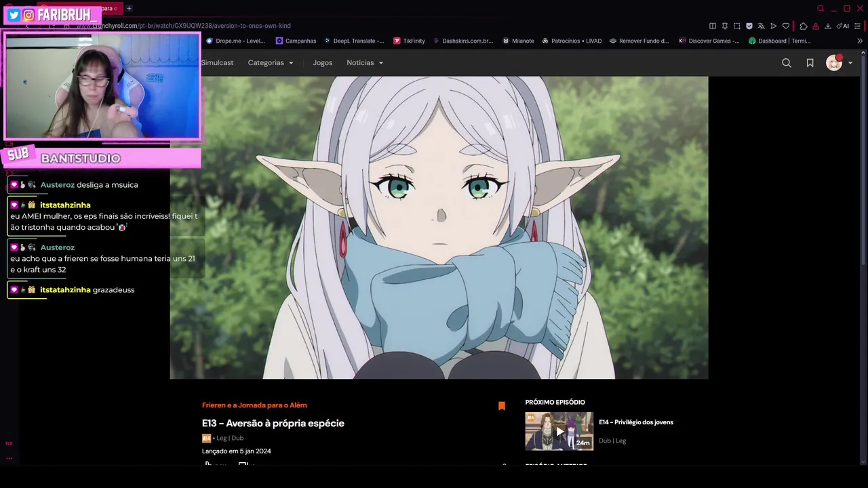Open E14 – Privilégio dos jovens link
This screenshot has height=488, width=868.
click(636, 422)
